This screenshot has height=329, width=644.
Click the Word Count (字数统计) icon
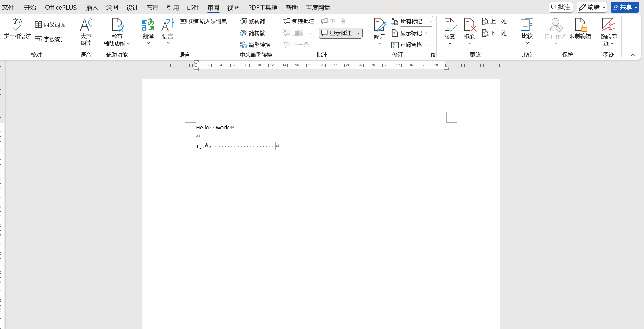tap(50, 39)
